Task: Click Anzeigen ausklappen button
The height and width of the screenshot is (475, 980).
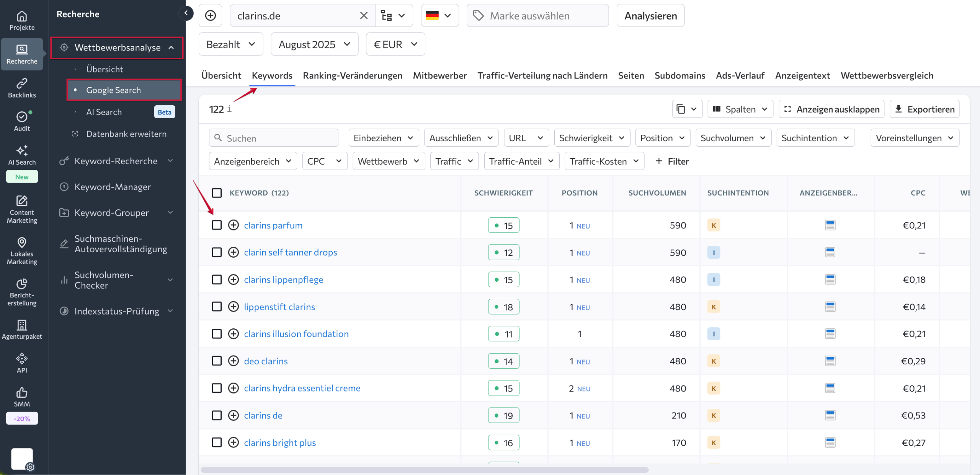Action: [831, 109]
